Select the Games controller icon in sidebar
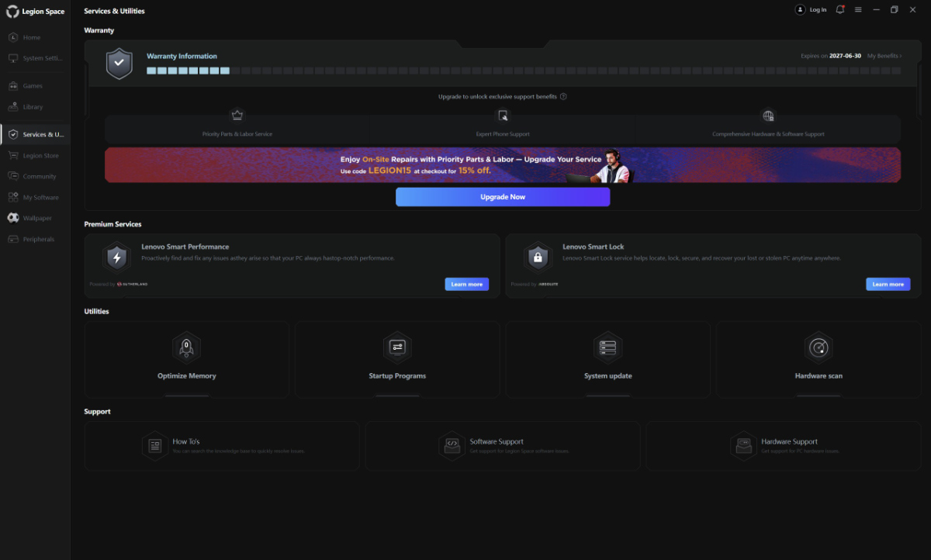This screenshot has width=931, height=560. (13, 86)
